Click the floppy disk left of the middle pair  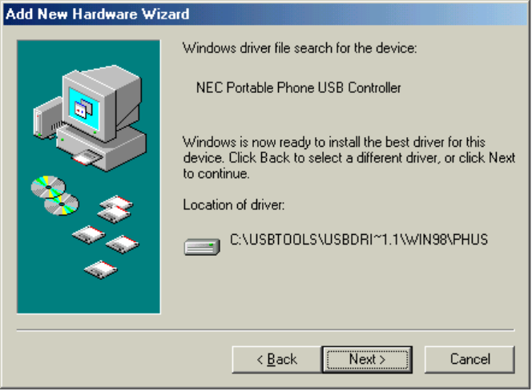click(89, 235)
